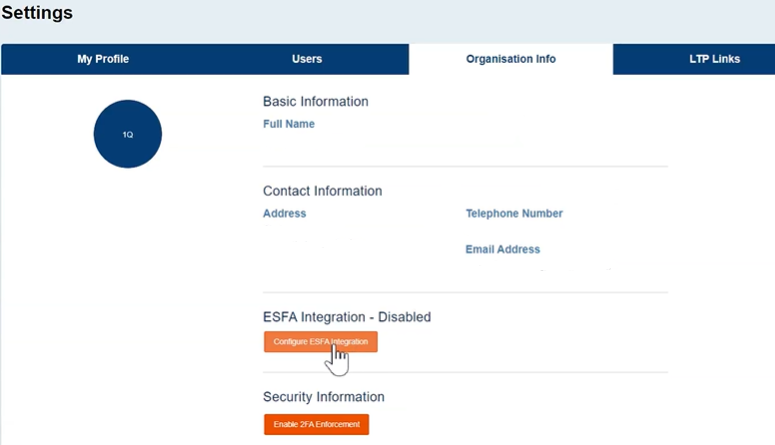This screenshot has width=775, height=445.
Task: Click the Contact Information section heading
Action: point(322,191)
